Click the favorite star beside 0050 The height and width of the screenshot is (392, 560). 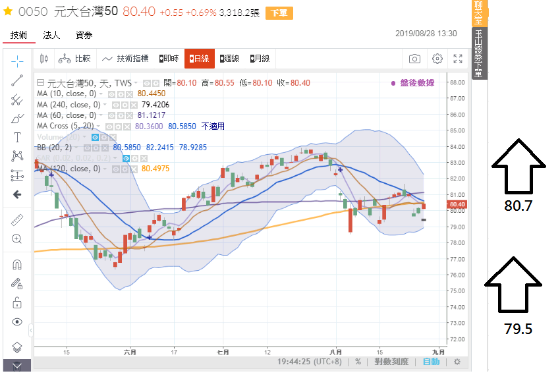point(8,12)
